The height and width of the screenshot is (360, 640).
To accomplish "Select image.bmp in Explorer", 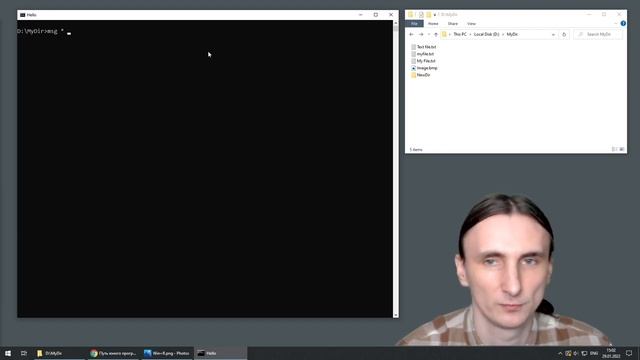I will pyautogui.click(x=424, y=68).
